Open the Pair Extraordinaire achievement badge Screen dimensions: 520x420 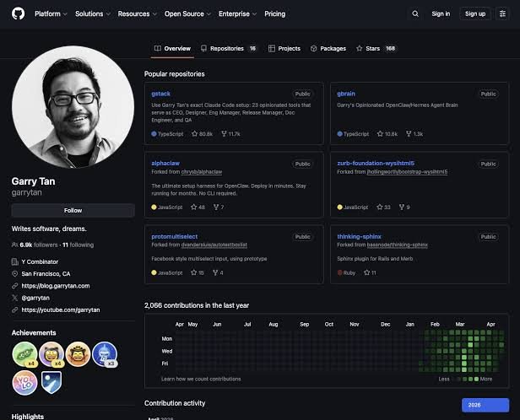coord(24,354)
